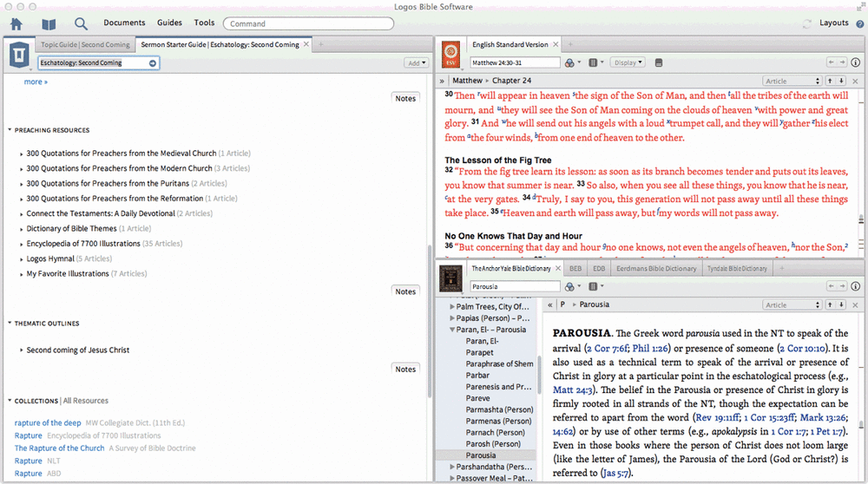Click the Parousia dictionary search box
This screenshot has width=868, height=484.
pos(515,286)
